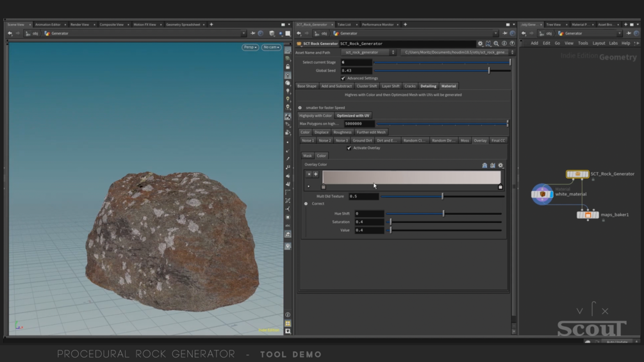Click back arrow in network editor path bar

point(524,34)
